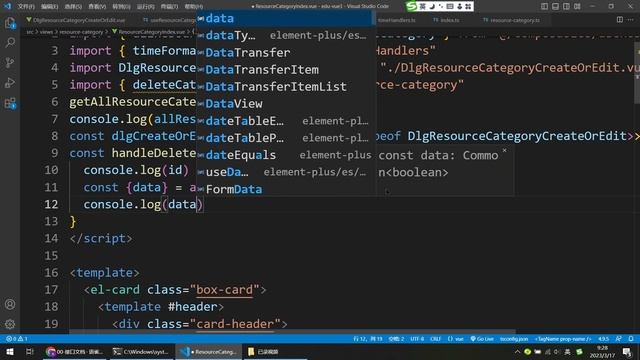
Task: Switch to C:\Windows\syst… terminal on taskbar
Action: [141, 351]
